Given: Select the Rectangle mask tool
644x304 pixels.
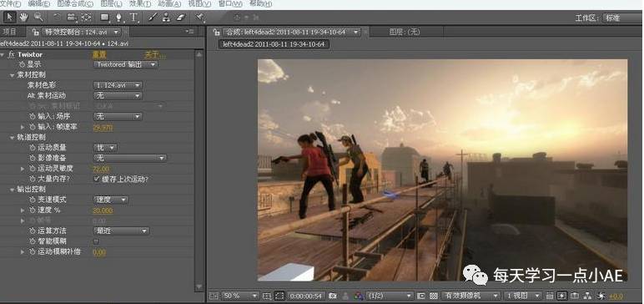Looking at the screenshot, I should (x=105, y=18).
